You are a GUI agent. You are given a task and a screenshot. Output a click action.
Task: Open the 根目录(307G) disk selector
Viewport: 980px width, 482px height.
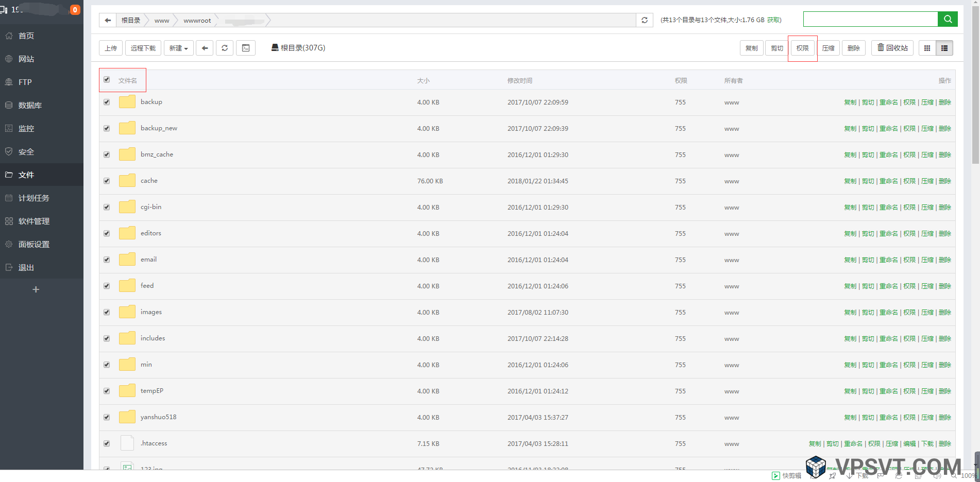(298, 47)
